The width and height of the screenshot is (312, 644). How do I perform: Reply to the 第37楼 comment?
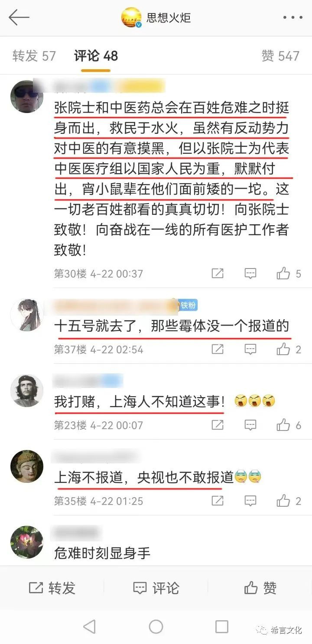coord(250,349)
